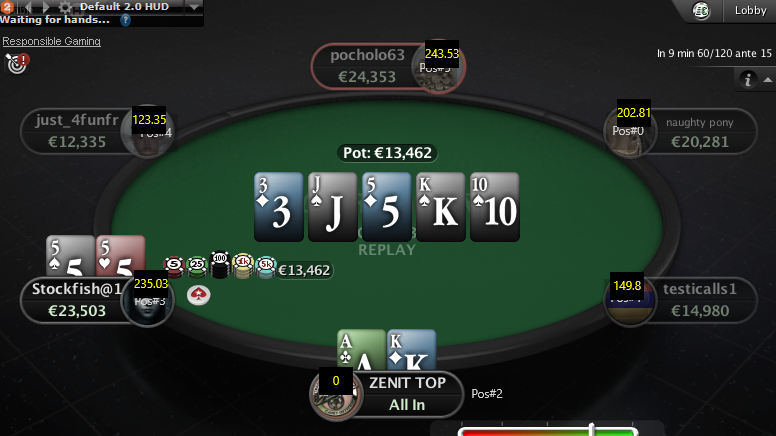Click the HUD replay back arrow
Image resolution: width=776 pixels, height=436 pixels.
pos(29,7)
